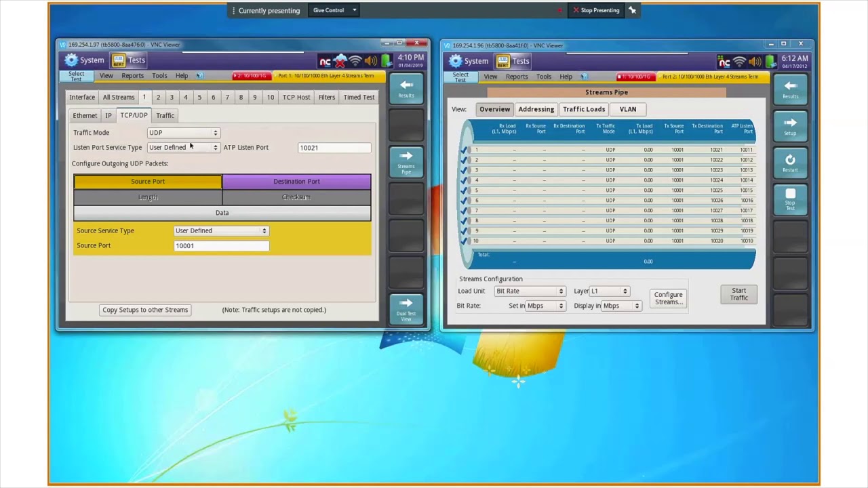Screen dimensions: 868x488
Task: Click Results arrow button in left window
Action: pyautogui.click(x=406, y=88)
